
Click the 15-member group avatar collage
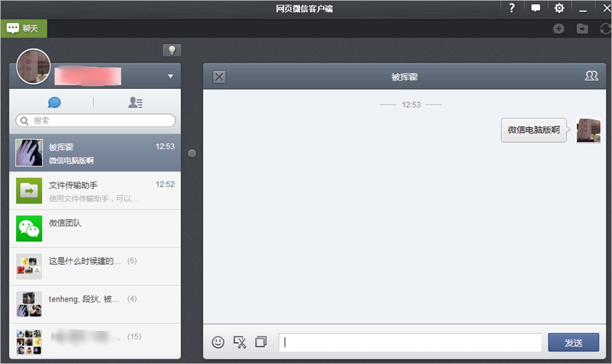coord(29,342)
